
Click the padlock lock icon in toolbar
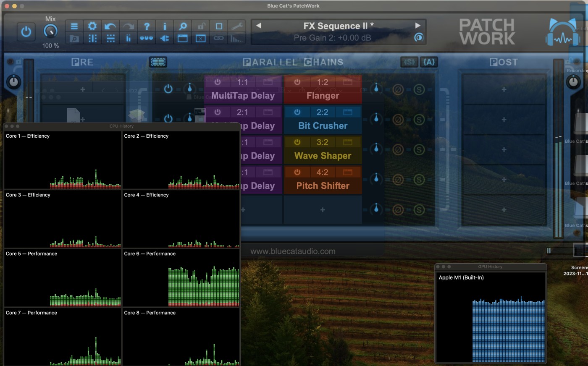[201, 26]
